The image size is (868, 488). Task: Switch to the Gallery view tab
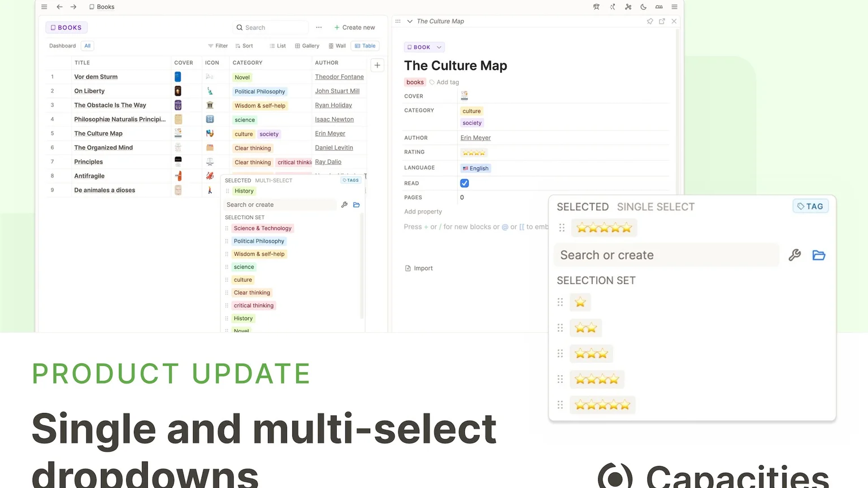click(x=307, y=46)
